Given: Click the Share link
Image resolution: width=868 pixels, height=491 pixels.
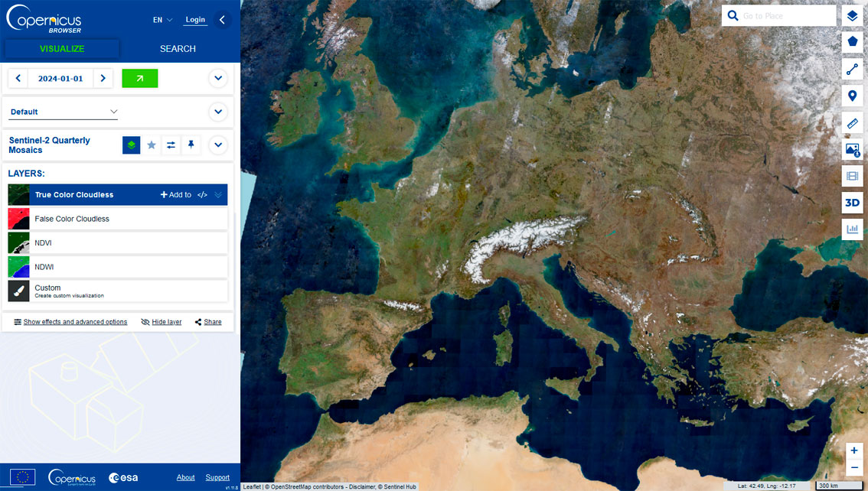Looking at the screenshot, I should point(208,322).
